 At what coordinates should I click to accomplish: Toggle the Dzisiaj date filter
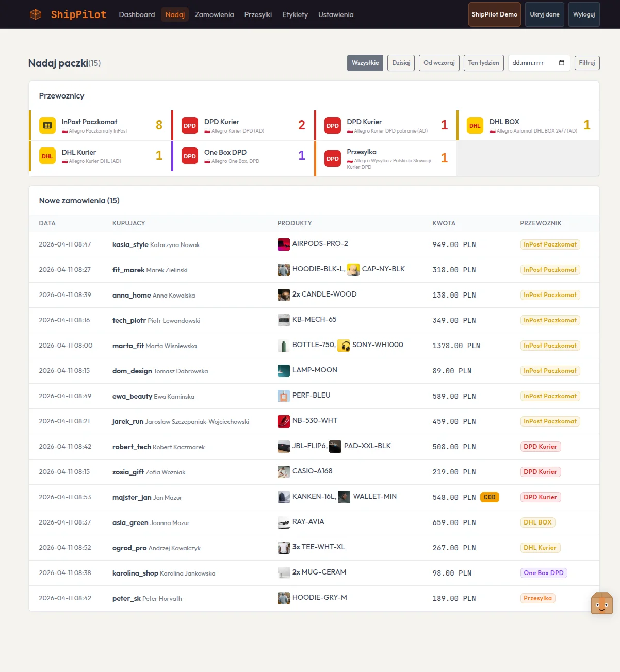click(401, 63)
